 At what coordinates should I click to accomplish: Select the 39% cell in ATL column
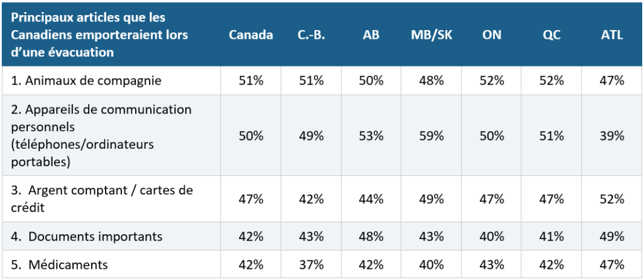612,136
